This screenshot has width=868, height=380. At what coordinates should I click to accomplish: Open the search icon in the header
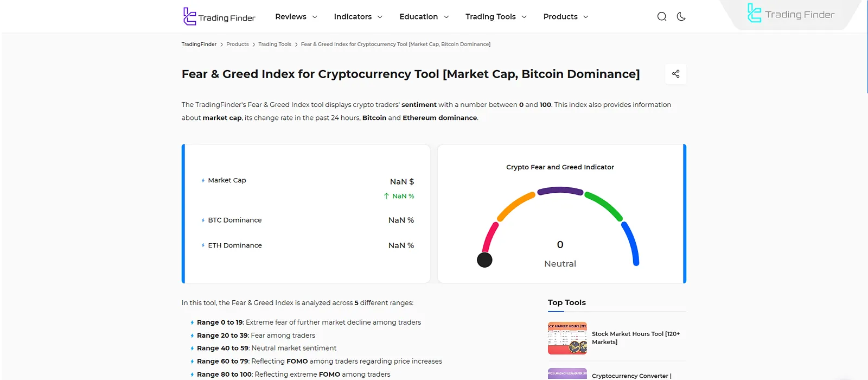click(x=662, y=17)
